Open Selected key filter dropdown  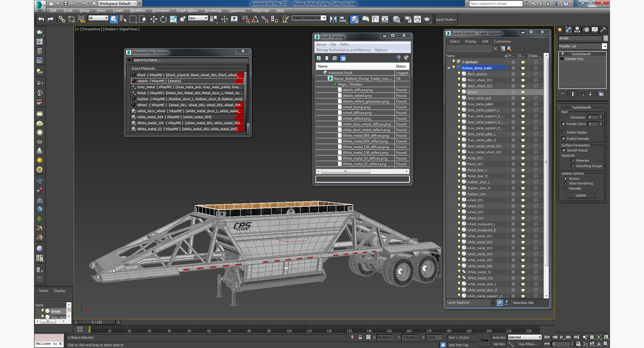525,337
